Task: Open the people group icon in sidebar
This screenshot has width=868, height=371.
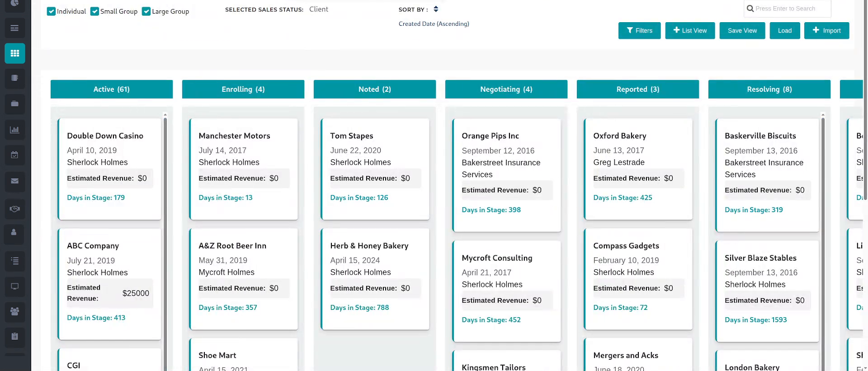Action: tap(14, 312)
